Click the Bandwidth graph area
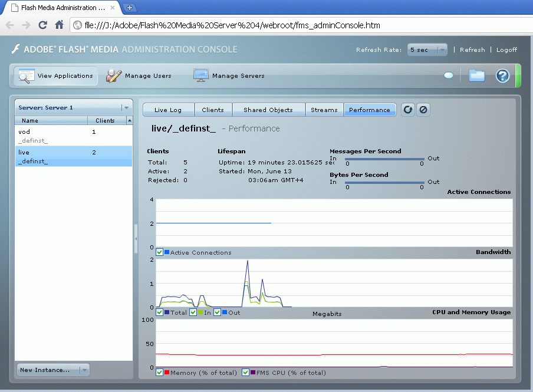The image size is (533, 392). [334, 283]
